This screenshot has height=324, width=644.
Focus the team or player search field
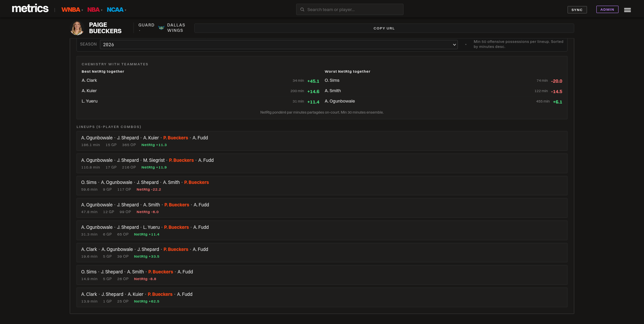pos(350,9)
